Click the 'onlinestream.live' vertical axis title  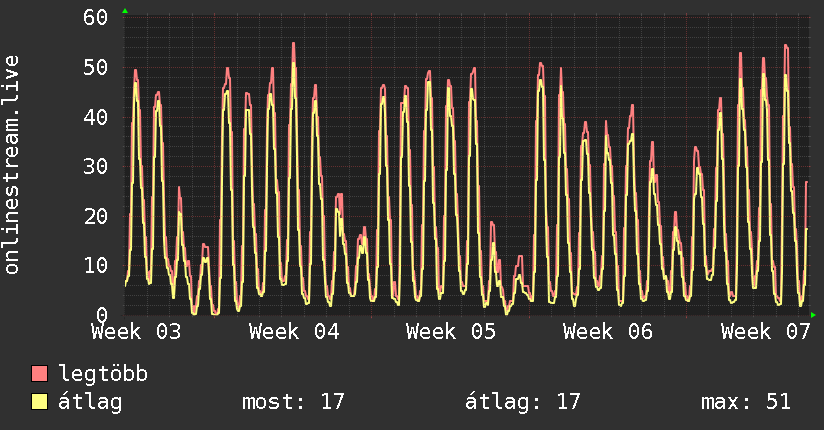click(x=12, y=165)
